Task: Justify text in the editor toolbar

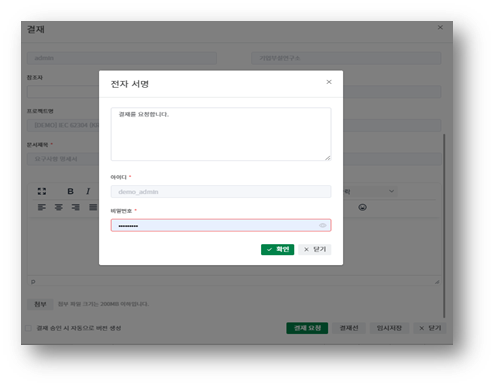Action: point(93,207)
